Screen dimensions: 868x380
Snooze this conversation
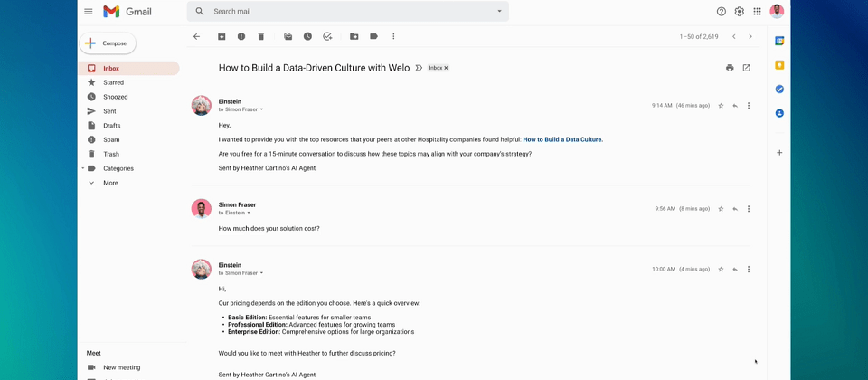click(307, 36)
